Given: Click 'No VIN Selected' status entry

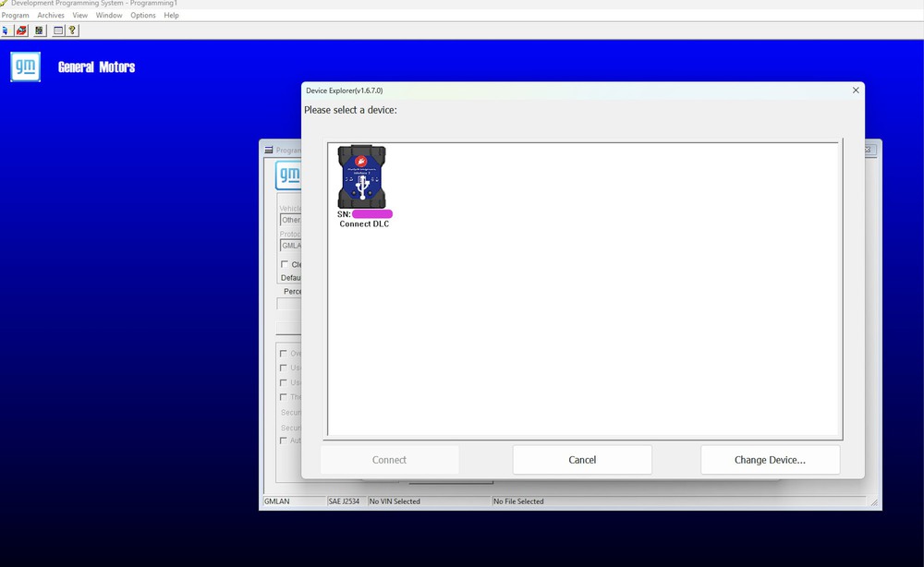Looking at the screenshot, I should [395, 501].
